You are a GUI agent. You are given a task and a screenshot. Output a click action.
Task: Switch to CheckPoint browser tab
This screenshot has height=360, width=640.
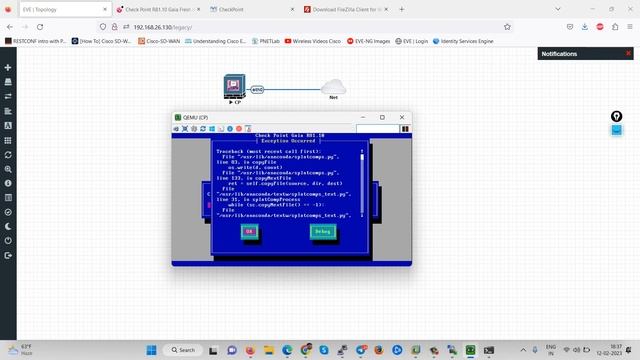[252, 9]
